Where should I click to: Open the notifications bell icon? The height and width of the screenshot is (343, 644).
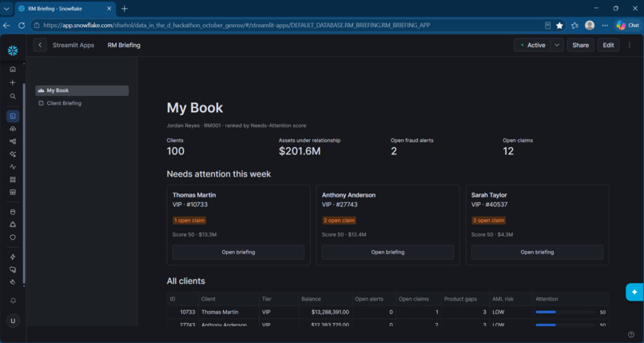click(13, 301)
